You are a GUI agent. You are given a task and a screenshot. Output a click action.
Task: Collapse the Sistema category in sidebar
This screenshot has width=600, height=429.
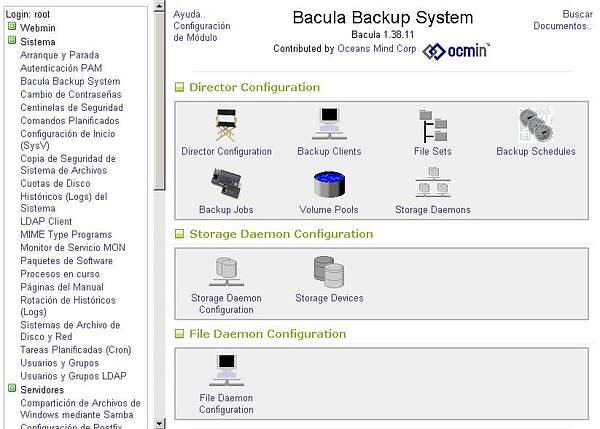pos(12,42)
